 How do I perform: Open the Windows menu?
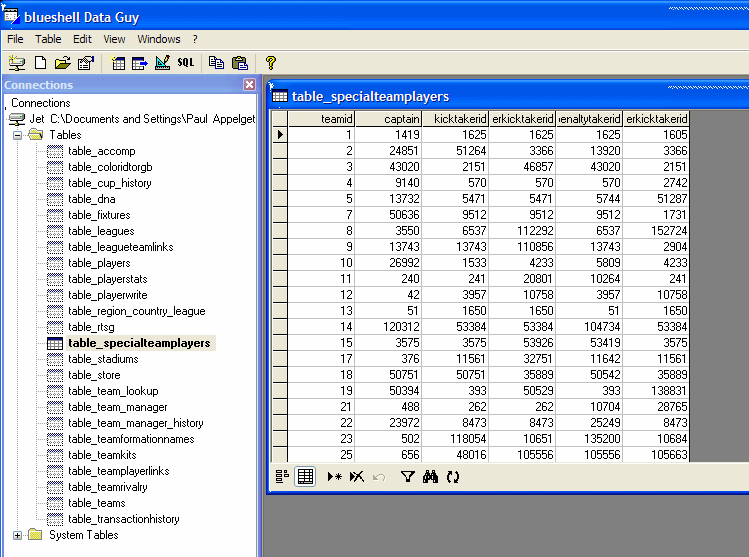159,39
